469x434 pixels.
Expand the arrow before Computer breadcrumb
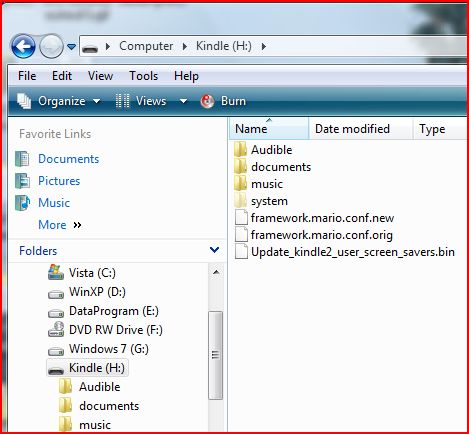click(108, 46)
